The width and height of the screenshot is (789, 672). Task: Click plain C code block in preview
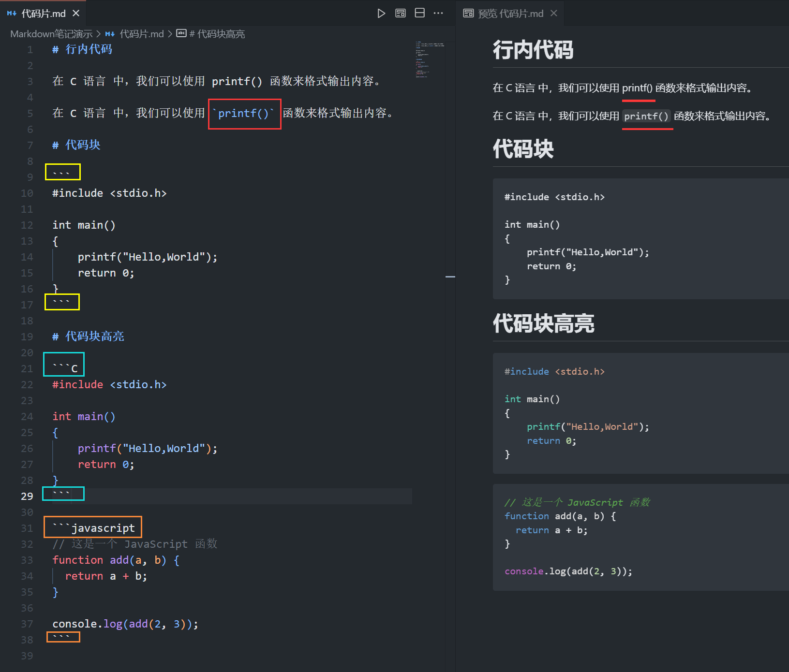coord(641,239)
